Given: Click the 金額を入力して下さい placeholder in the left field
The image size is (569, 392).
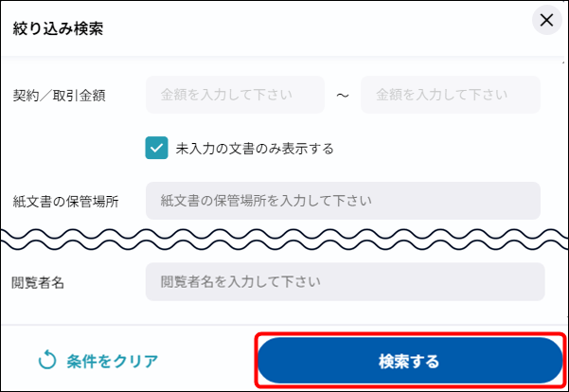Looking at the screenshot, I should (x=229, y=95).
